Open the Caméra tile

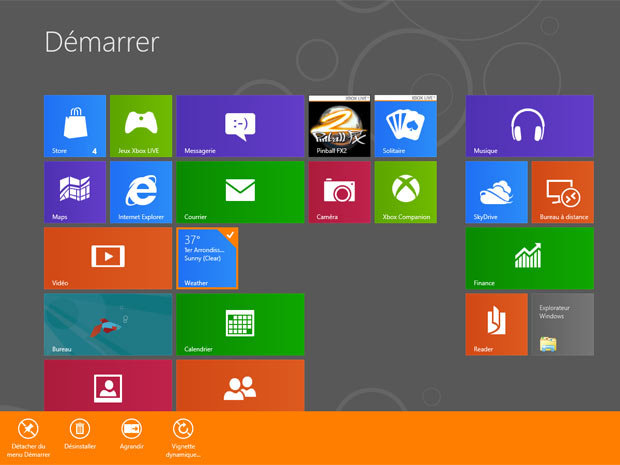point(340,192)
